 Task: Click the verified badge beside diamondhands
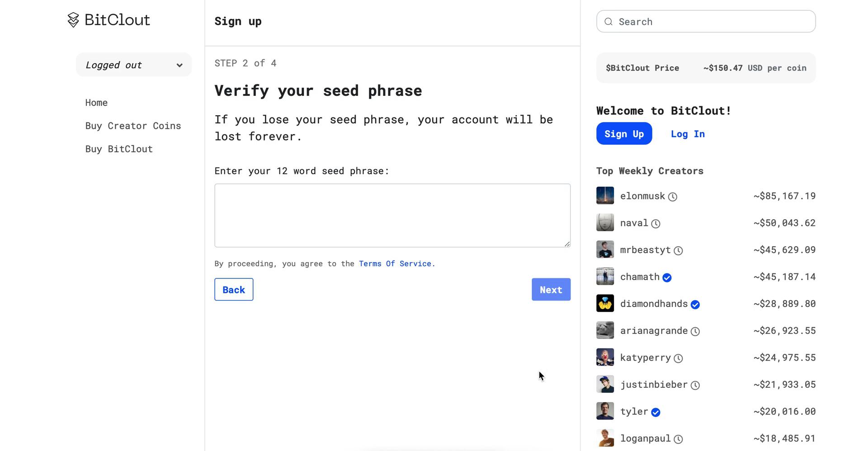tap(695, 304)
